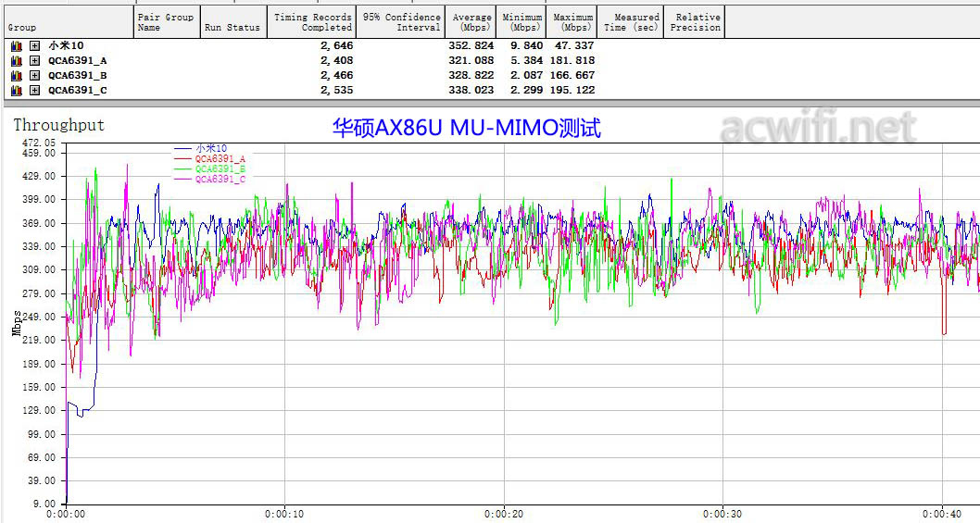Click the 0:00:20 time axis label
This screenshot has height=523, width=980.
(x=504, y=515)
